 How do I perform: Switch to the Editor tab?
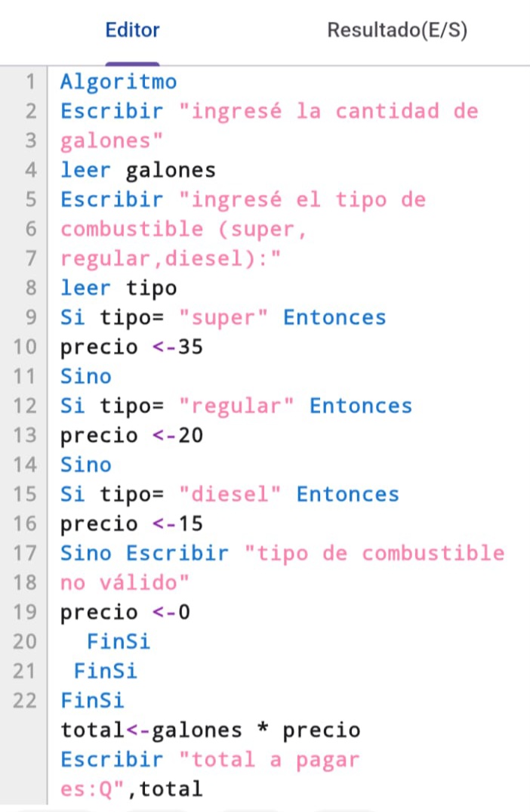132,31
